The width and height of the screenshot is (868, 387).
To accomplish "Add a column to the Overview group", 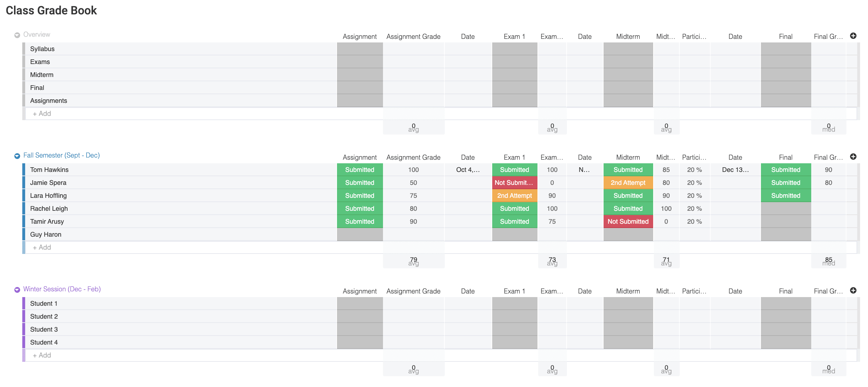I will 853,36.
